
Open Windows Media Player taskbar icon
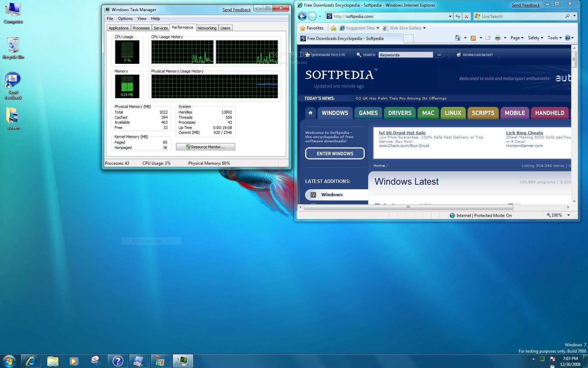point(74,361)
